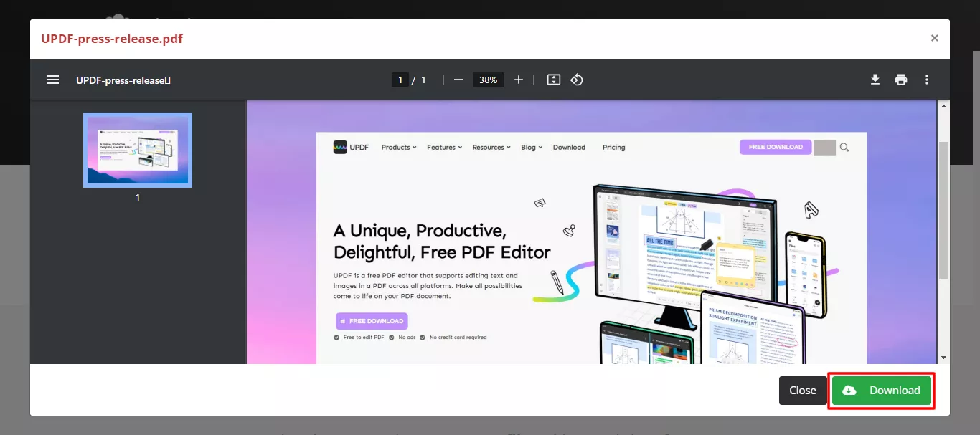Select the Pricing menu item in the preview

pos(613,147)
